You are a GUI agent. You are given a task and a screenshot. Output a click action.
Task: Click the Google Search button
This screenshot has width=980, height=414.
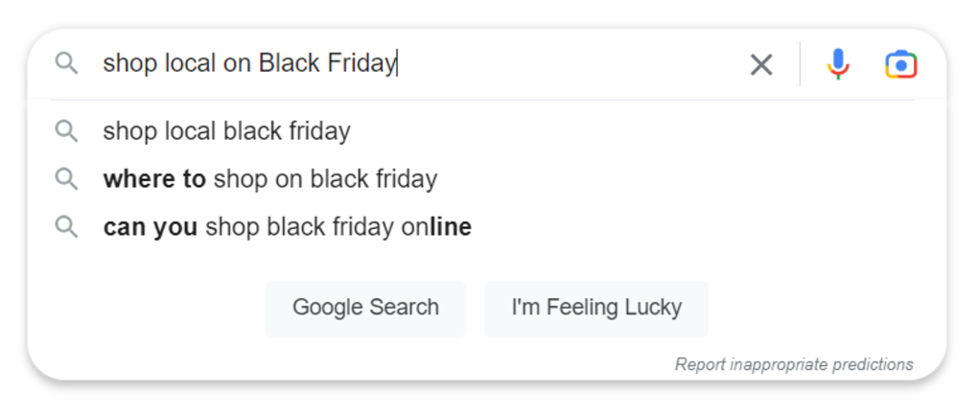365,308
